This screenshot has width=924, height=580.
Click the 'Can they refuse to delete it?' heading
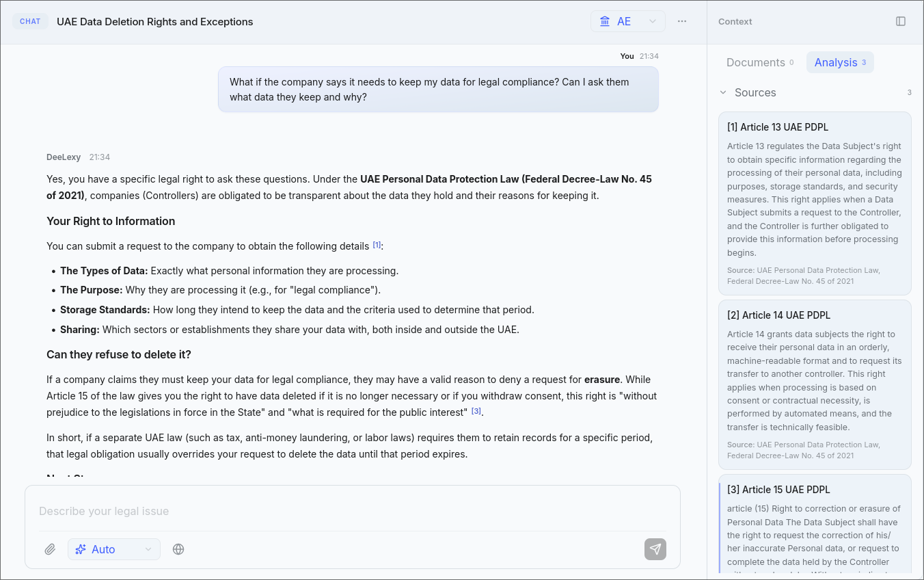[x=119, y=354]
